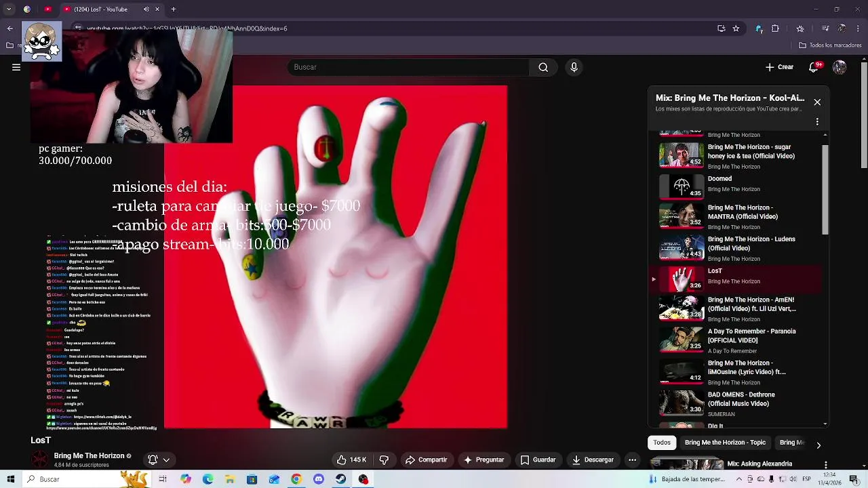This screenshot has width=868, height=488.
Task: Start voice search with microphone icon
Action: tap(574, 67)
